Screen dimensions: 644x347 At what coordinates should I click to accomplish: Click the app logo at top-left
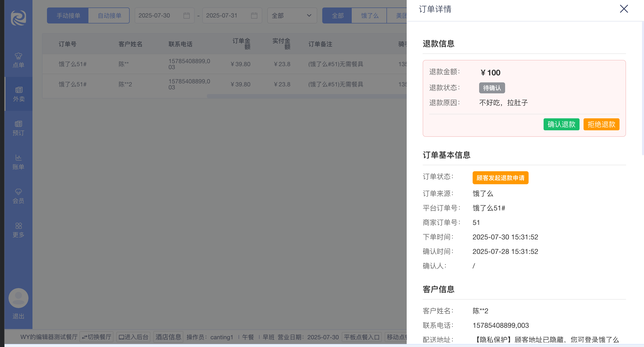tap(18, 18)
